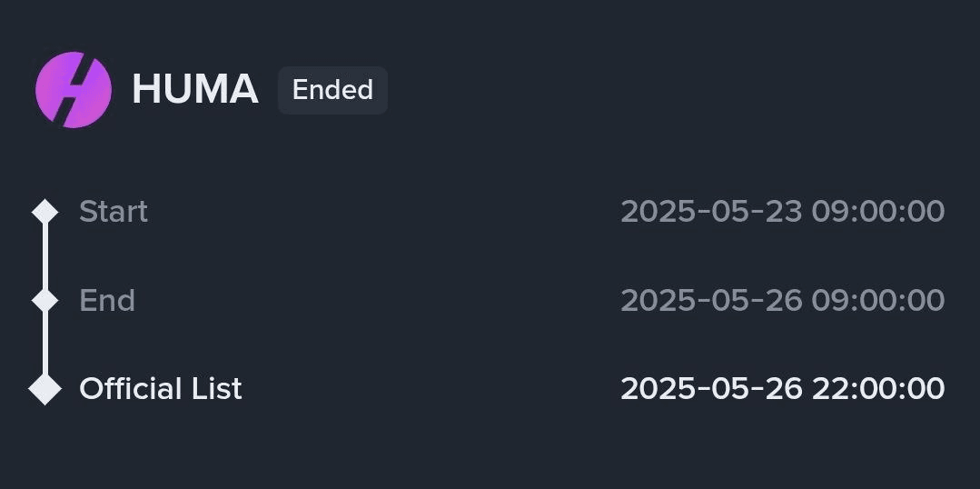Screen dimensions: 980x489
Task: Click timeline line between End and Official List
Action: [x=45, y=343]
